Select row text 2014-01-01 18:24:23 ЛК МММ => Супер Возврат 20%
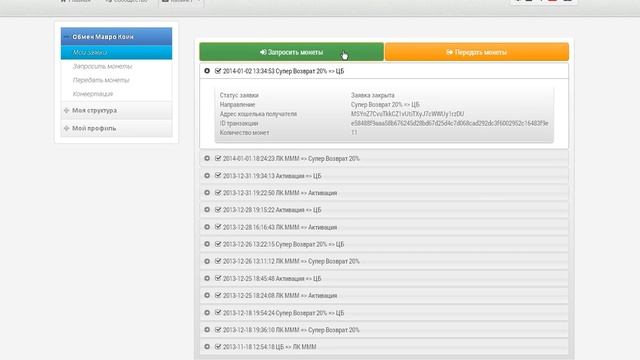 point(291,158)
